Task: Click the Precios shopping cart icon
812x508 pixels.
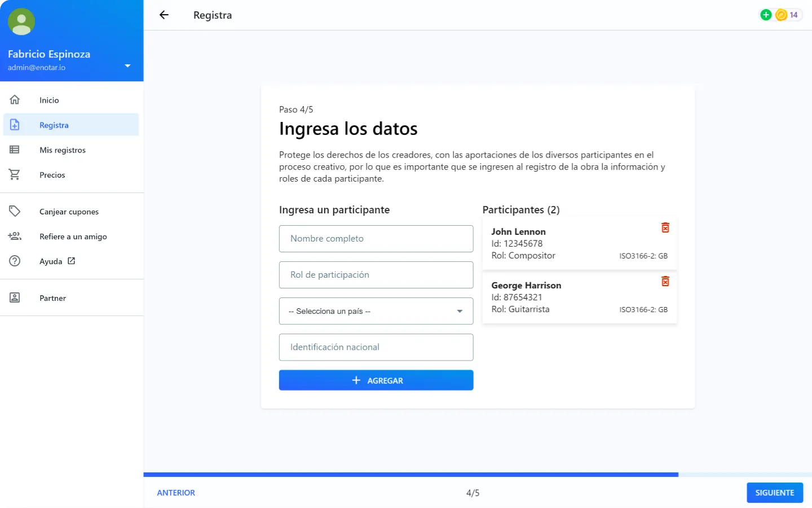Action: 15,174
